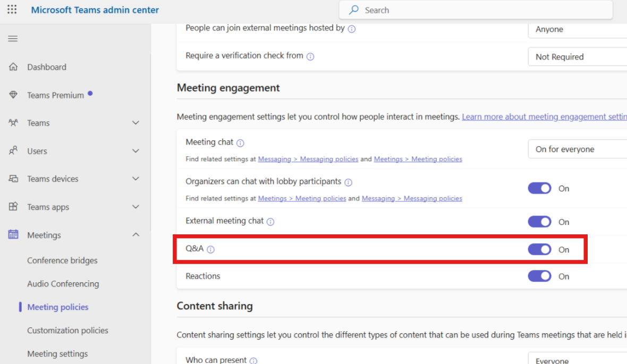
Task: Open 'Meetings > Meeting policies' link under Meeting chat
Action: coord(418,159)
